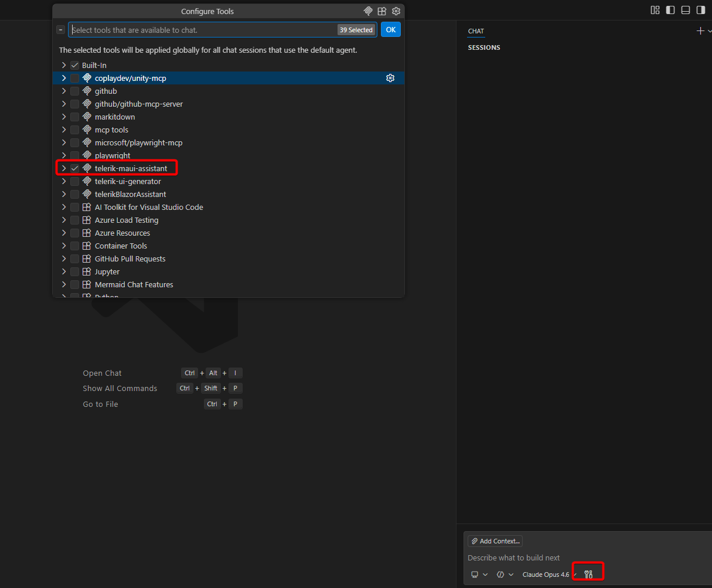The width and height of the screenshot is (712, 588).
Task: Expand the Azure Resources group
Action: (x=64, y=233)
